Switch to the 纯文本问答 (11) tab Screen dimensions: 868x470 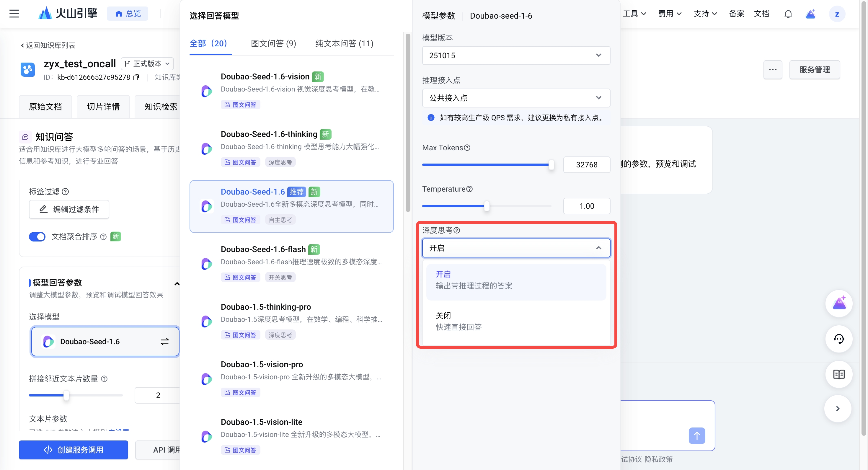pos(344,43)
